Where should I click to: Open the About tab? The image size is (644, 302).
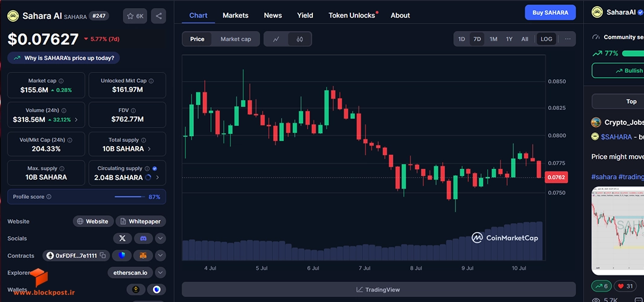pos(400,15)
